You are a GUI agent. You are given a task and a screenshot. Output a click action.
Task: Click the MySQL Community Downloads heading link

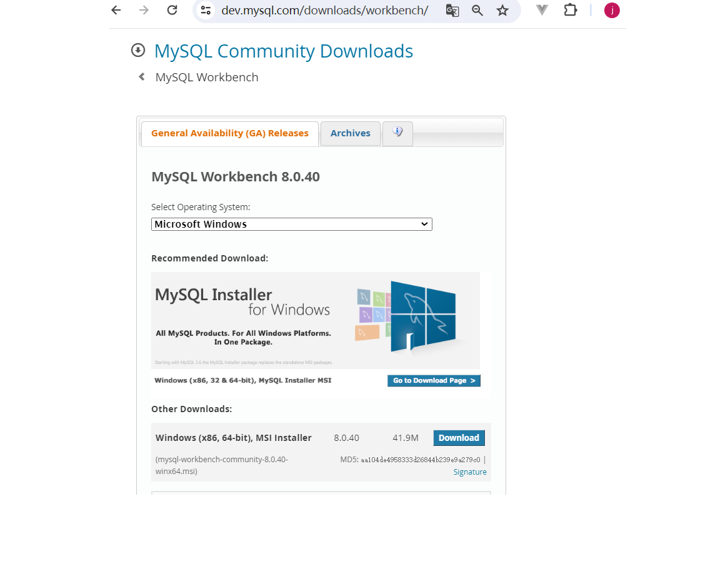point(283,51)
